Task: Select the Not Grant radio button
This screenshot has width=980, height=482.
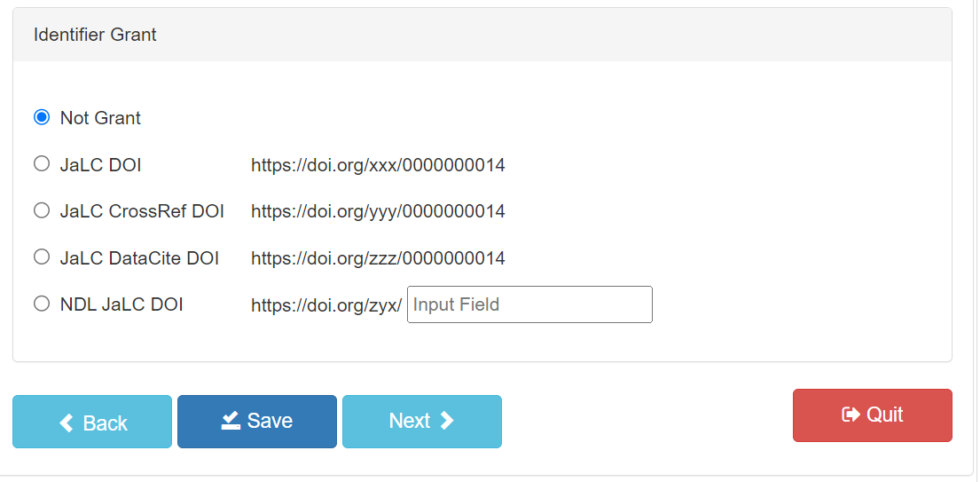Action: point(42,117)
